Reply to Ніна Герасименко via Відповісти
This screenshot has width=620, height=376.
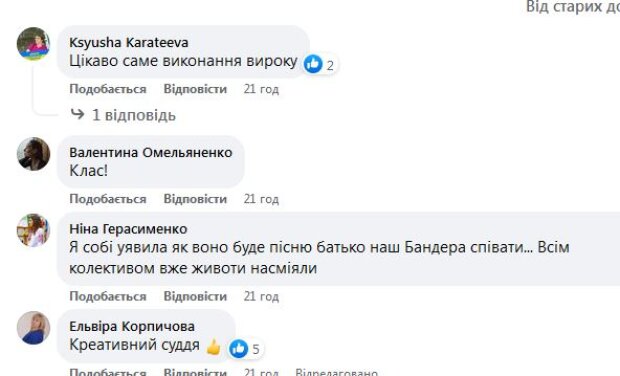click(195, 296)
